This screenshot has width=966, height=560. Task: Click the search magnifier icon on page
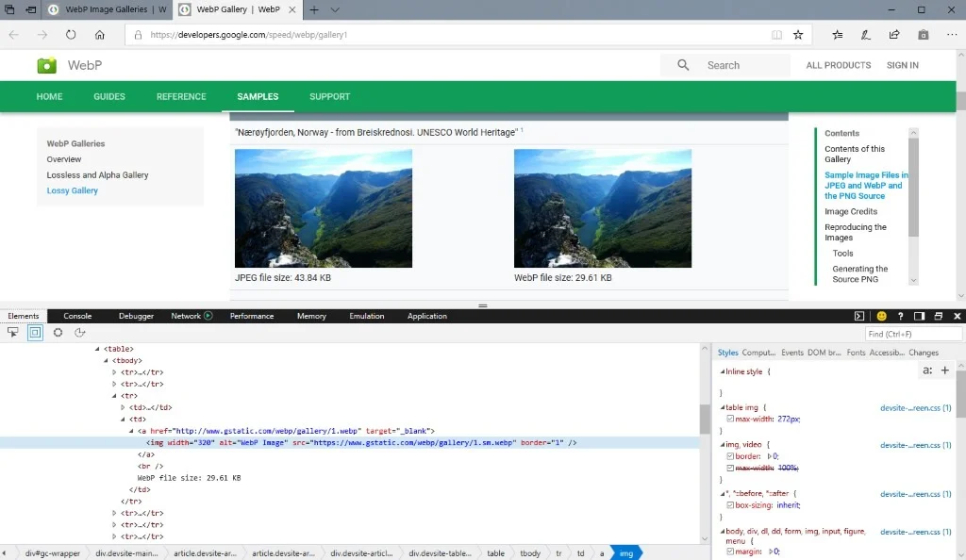(x=683, y=65)
